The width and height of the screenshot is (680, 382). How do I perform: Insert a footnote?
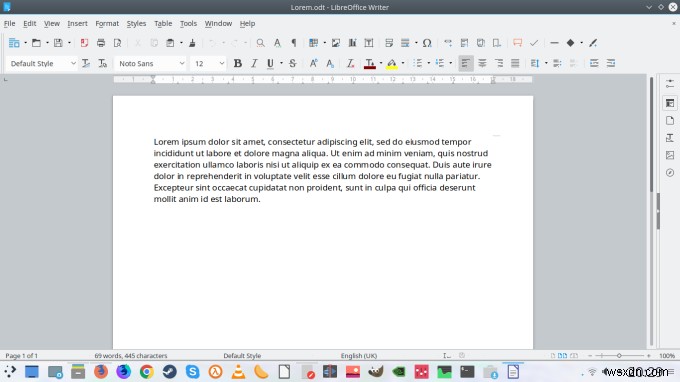(464, 43)
